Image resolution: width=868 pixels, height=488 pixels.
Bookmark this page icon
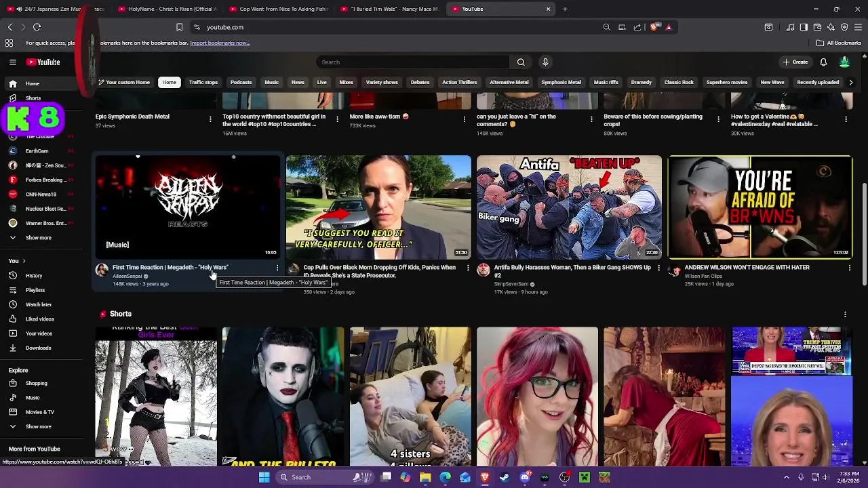(179, 27)
